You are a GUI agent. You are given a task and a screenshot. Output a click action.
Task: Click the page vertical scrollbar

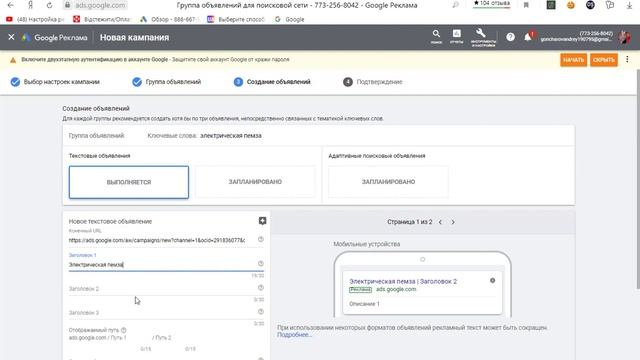click(x=638, y=180)
